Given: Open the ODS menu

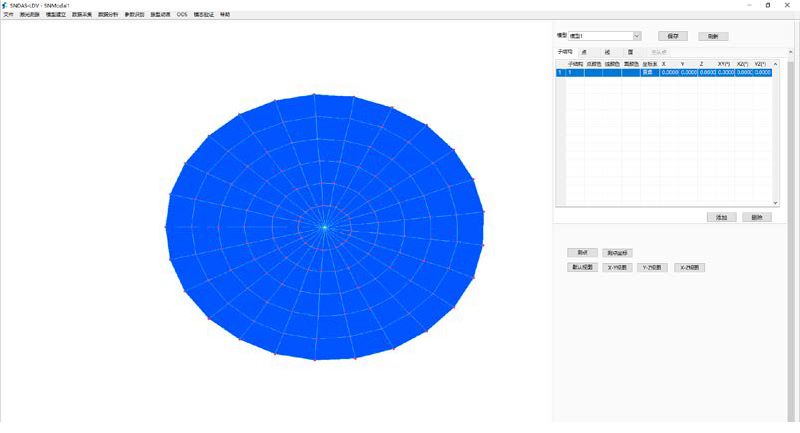Looking at the screenshot, I should [x=182, y=15].
